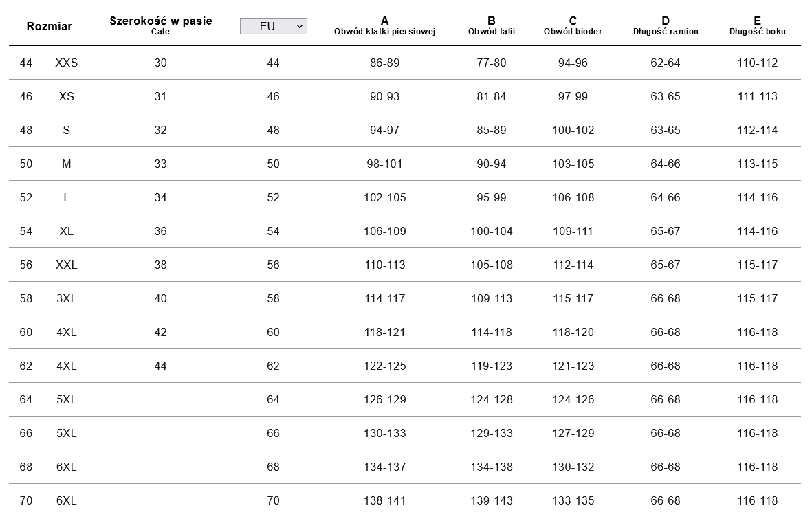
Task: Select the XXL size label
Action: pyautogui.click(x=67, y=265)
